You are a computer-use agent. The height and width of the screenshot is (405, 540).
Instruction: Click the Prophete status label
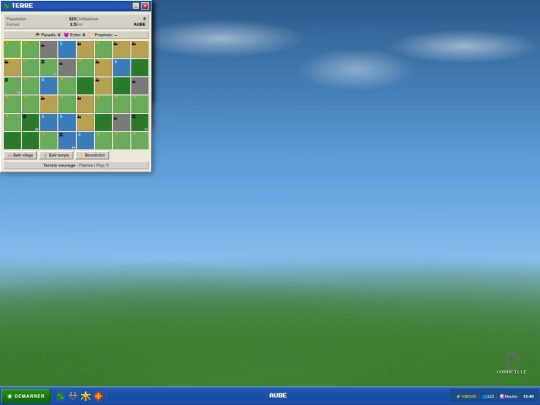(103, 35)
